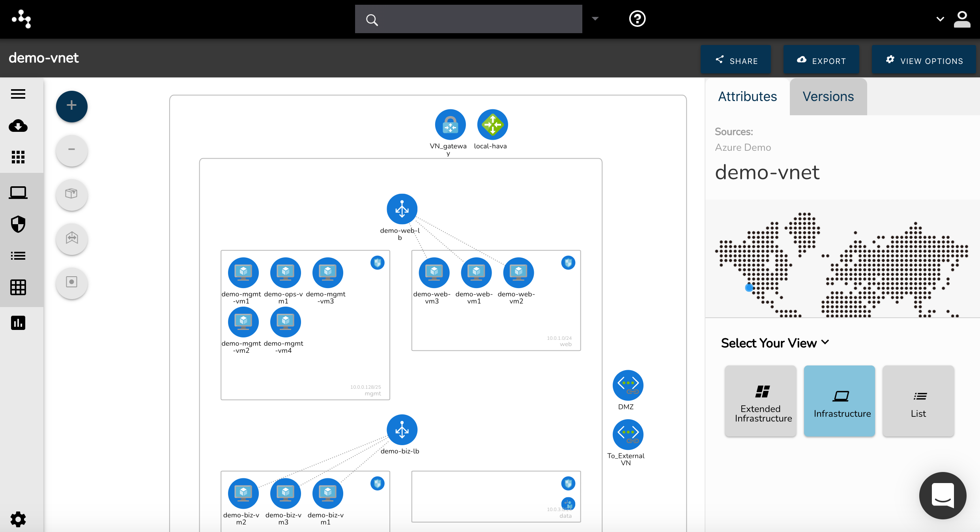Image resolution: width=980 pixels, height=532 pixels.
Task: Select the To_External VN peering node
Action: [628, 435]
